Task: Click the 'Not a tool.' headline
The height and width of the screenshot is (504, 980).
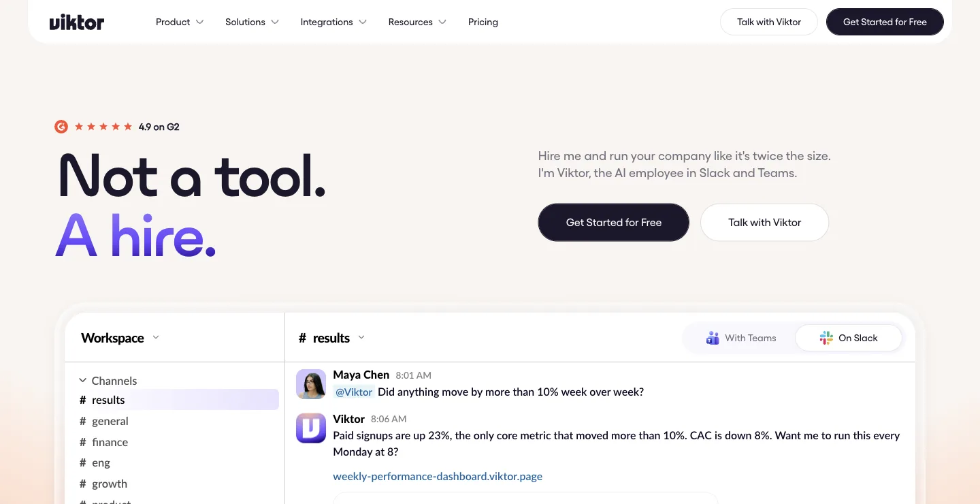Action: [x=192, y=176]
